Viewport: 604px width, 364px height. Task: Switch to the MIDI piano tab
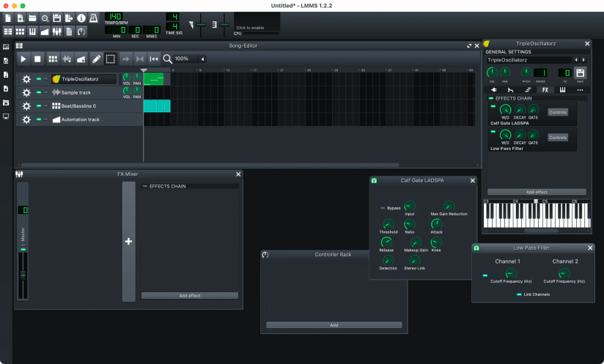[562, 90]
